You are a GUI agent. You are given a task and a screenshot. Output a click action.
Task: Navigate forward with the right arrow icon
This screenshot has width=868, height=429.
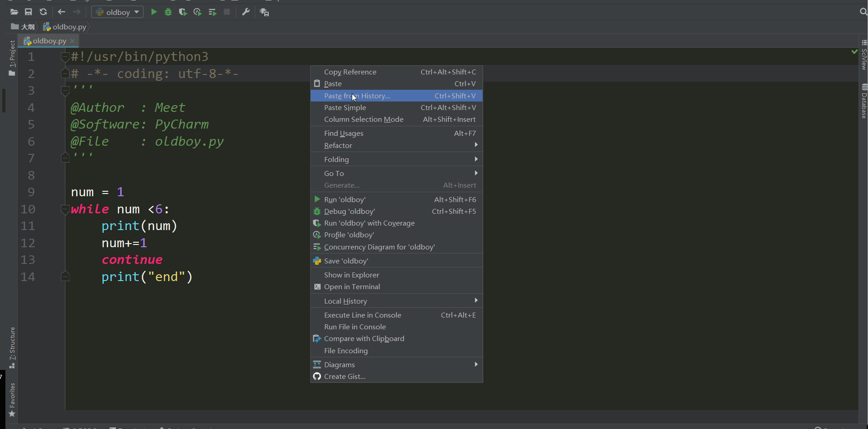coord(77,12)
